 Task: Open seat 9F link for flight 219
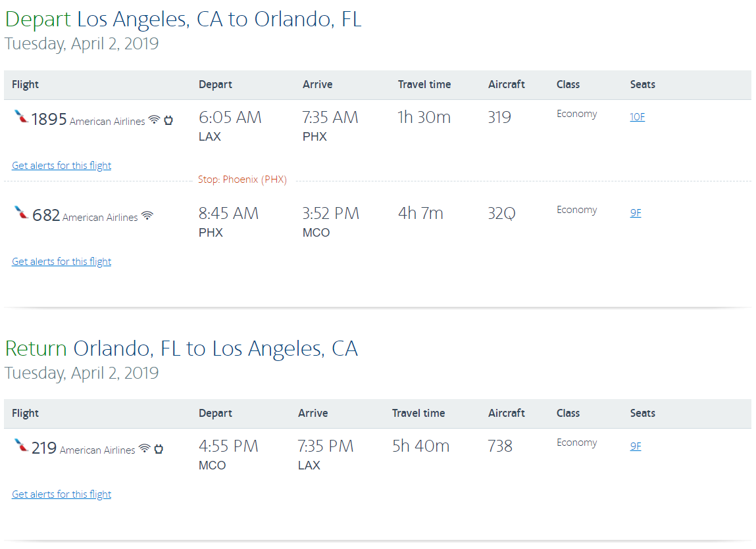636,446
